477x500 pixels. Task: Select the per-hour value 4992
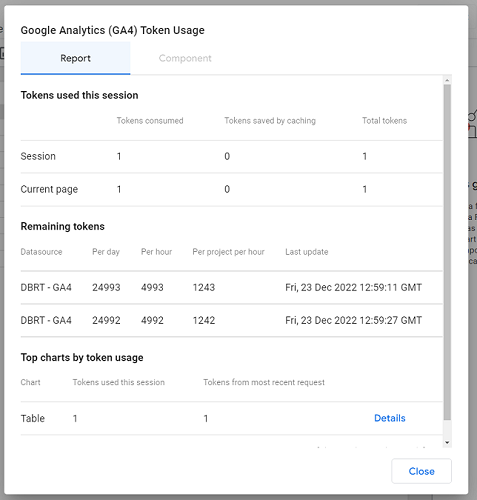click(152, 320)
